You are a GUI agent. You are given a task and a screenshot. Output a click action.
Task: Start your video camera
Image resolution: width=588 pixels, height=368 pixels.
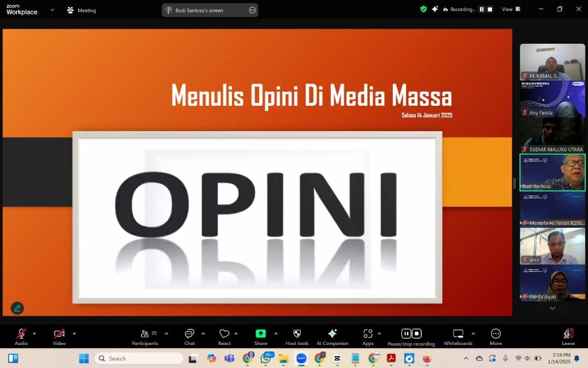click(x=59, y=335)
